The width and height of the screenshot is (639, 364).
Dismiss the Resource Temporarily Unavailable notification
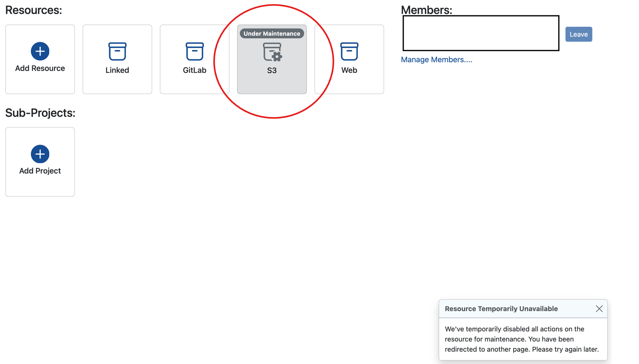(599, 309)
